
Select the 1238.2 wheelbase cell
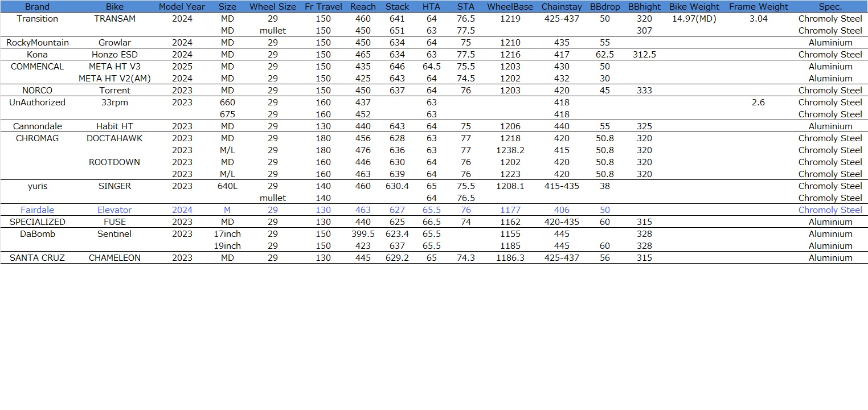tap(510, 150)
